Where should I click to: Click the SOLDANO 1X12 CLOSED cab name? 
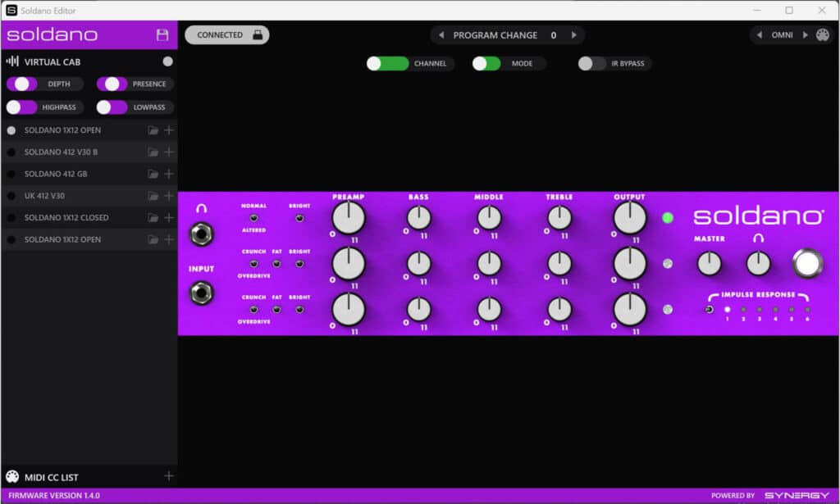point(66,218)
